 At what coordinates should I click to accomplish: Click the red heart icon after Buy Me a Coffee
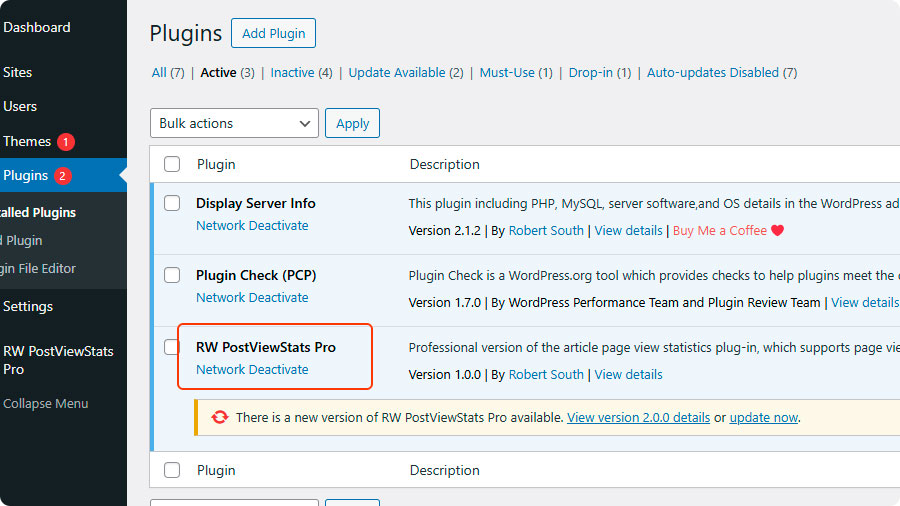(778, 231)
